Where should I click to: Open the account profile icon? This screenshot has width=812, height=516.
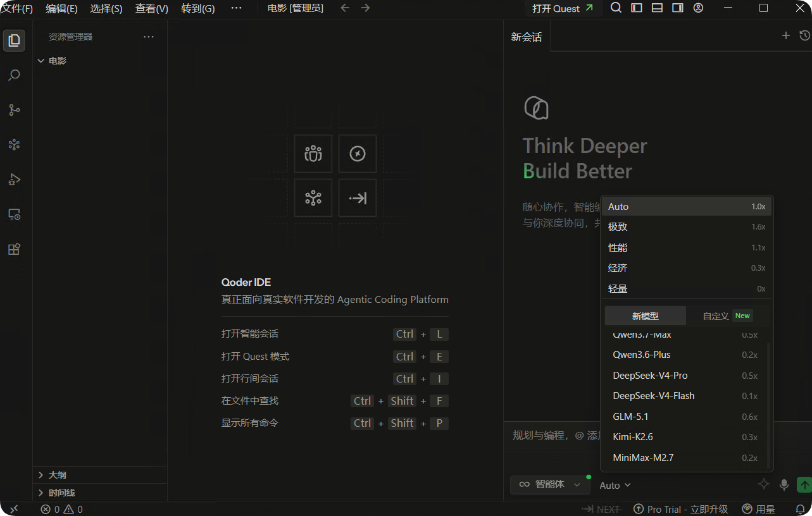coord(698,8)
